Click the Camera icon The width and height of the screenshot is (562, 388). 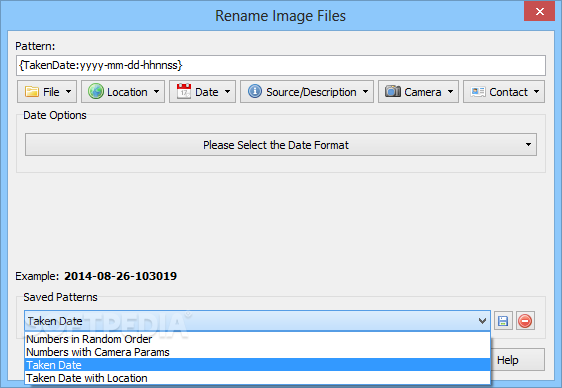393,91
